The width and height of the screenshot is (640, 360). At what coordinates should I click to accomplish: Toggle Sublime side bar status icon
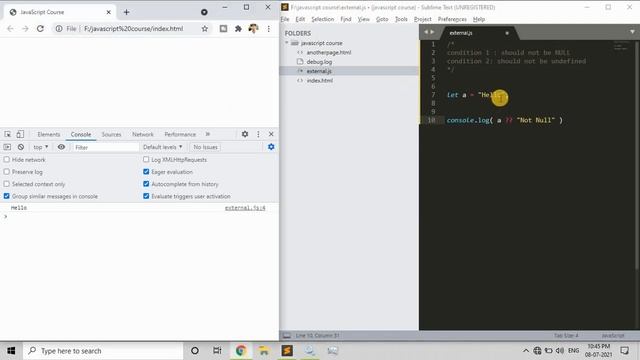287,336
